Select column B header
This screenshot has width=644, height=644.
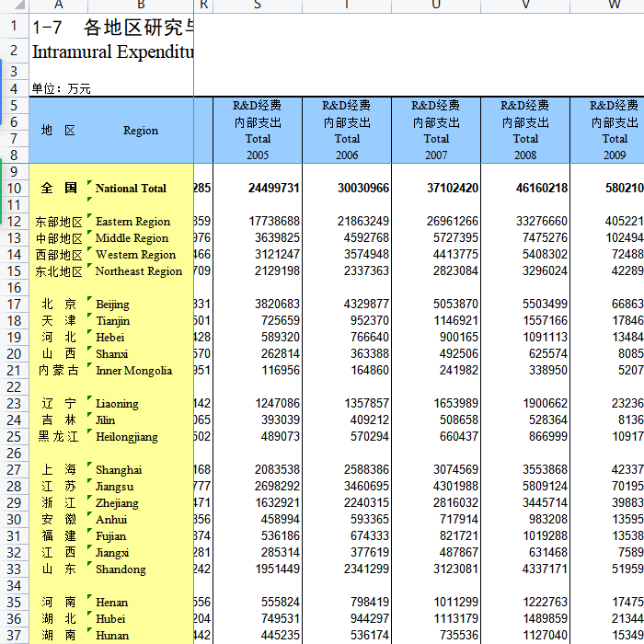pyautogui.click(x=140, y=6)
